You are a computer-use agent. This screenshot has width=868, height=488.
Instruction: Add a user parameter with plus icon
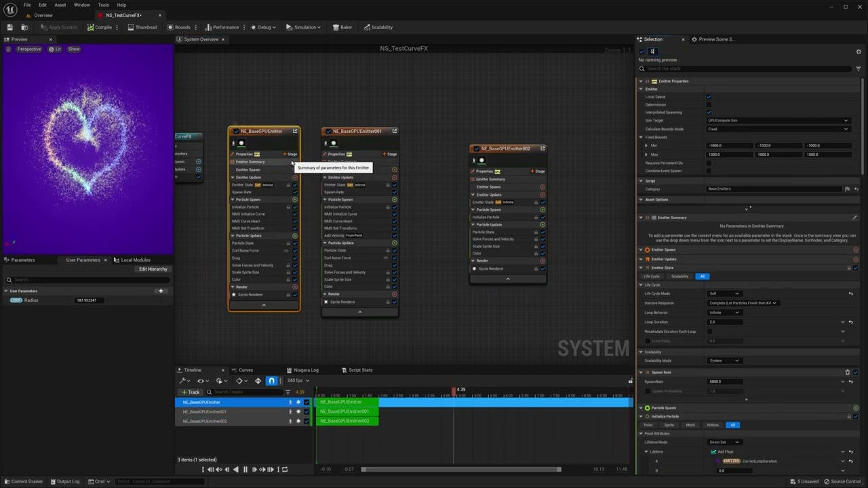coord(161,291)
